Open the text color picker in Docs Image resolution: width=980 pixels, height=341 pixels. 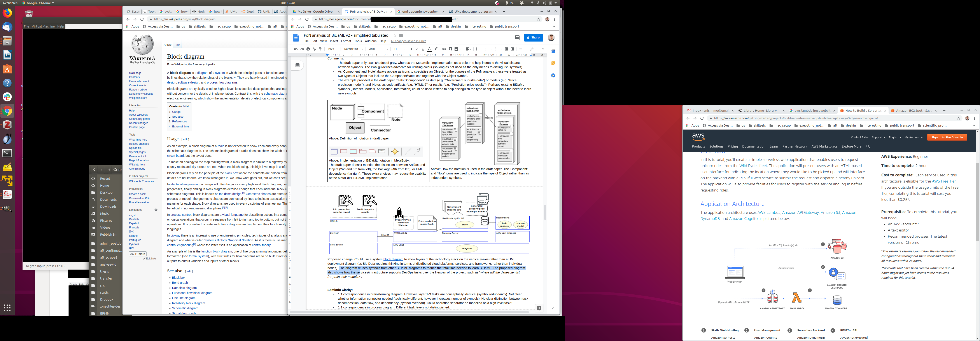(429, 49)
